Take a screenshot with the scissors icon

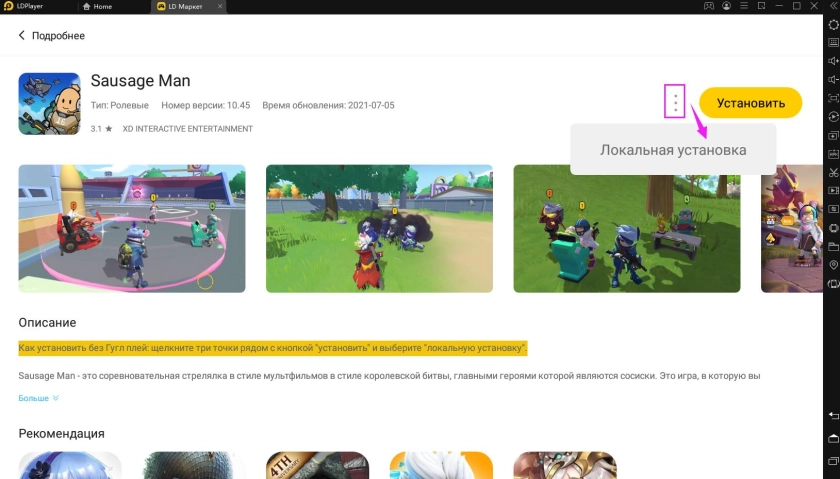[833, 172]
